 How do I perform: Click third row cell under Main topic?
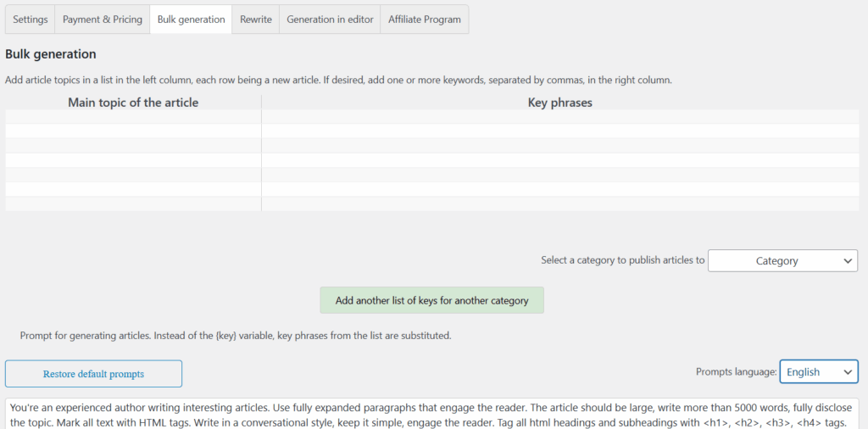[x=133, y=146]
